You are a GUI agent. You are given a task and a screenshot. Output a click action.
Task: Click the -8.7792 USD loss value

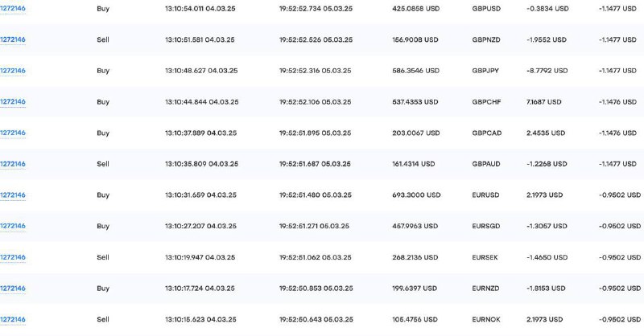point(547,71)
